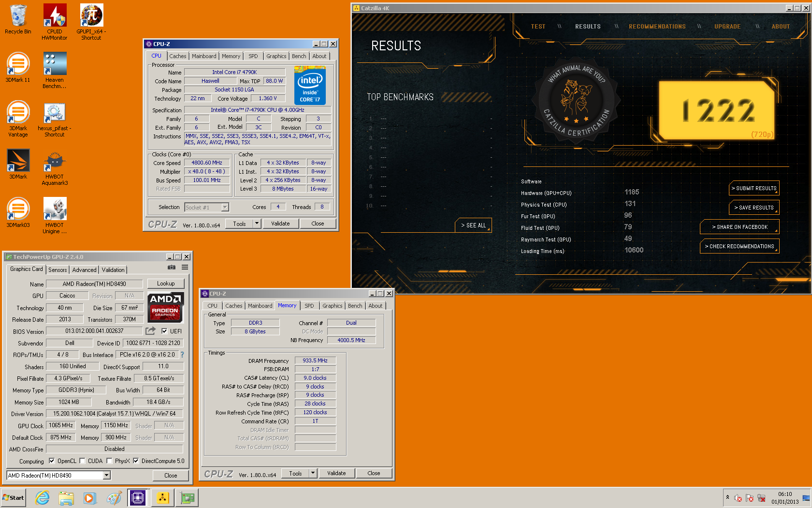Open Heaven Benchmark desktop icon
This screenshot has height=508, width=812.
point(55,70)
